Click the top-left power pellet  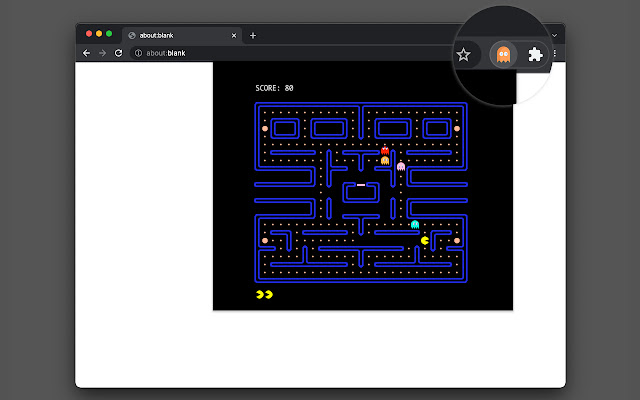[x=265, y=129]
